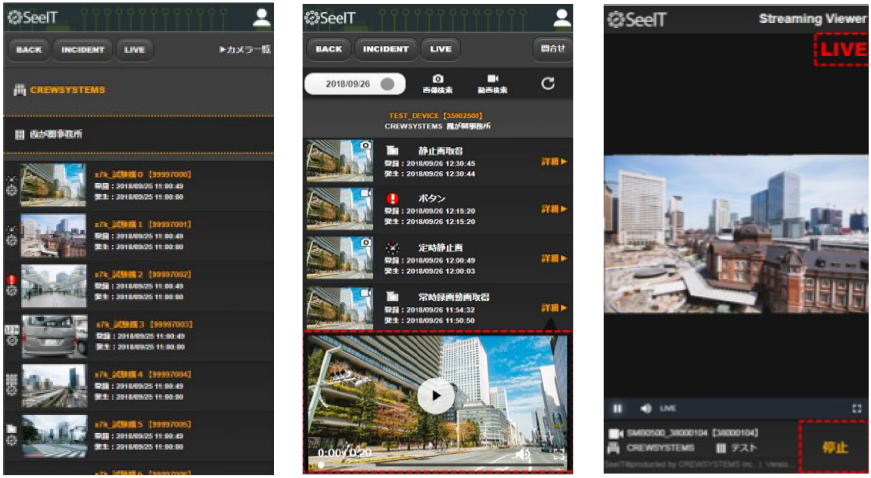Viewport: 871px width, 478px height.
Task: Open x7k_試験機 3 camera thumbnail
Action: pos(54,337)
